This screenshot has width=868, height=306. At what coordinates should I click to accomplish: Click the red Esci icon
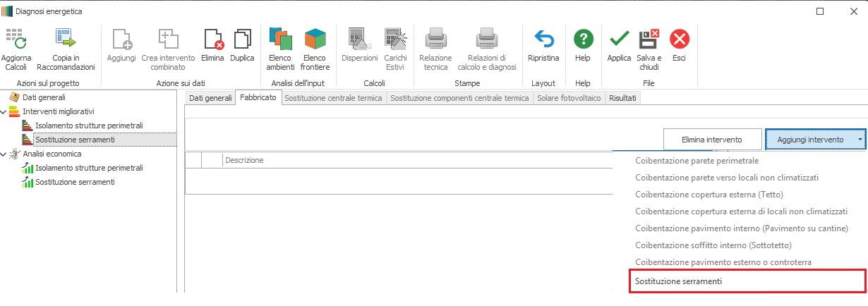[x=679, y=39]
